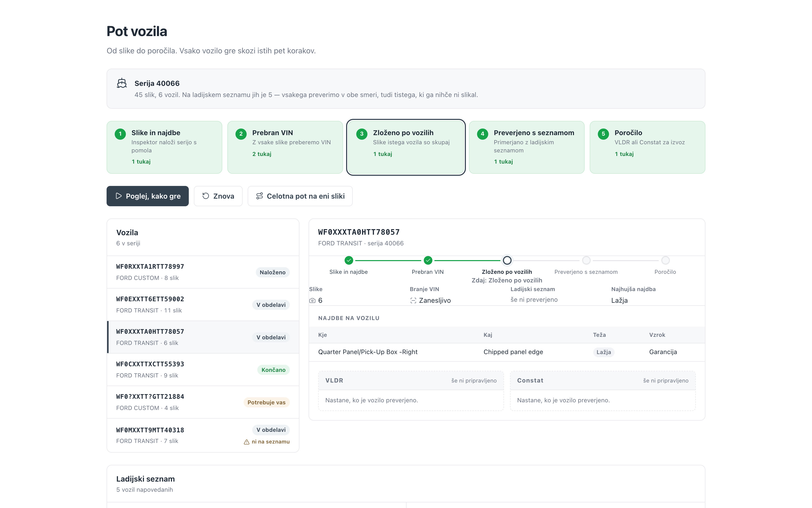Select the Preverjeno s seznamom step card
This screenshot has height=508, width=812.
[x=527, y=147]
